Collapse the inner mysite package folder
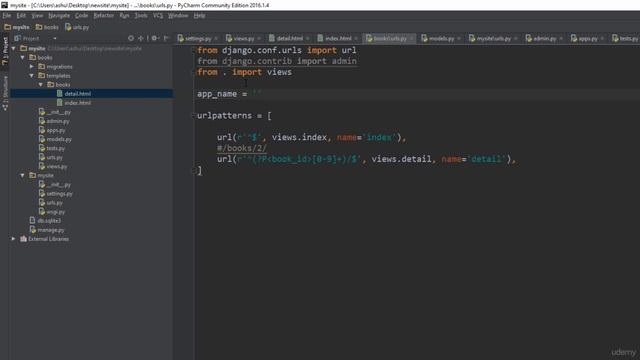 point(22,175)
